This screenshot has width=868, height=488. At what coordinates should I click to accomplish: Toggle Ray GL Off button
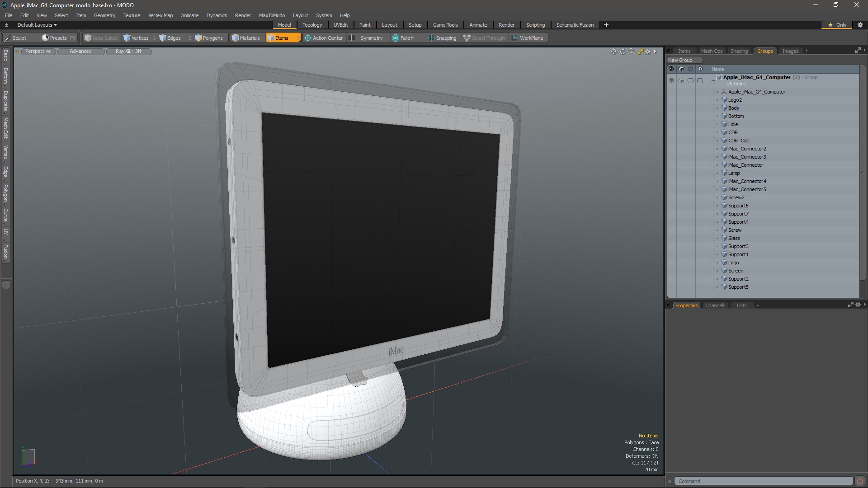point(128,52)
